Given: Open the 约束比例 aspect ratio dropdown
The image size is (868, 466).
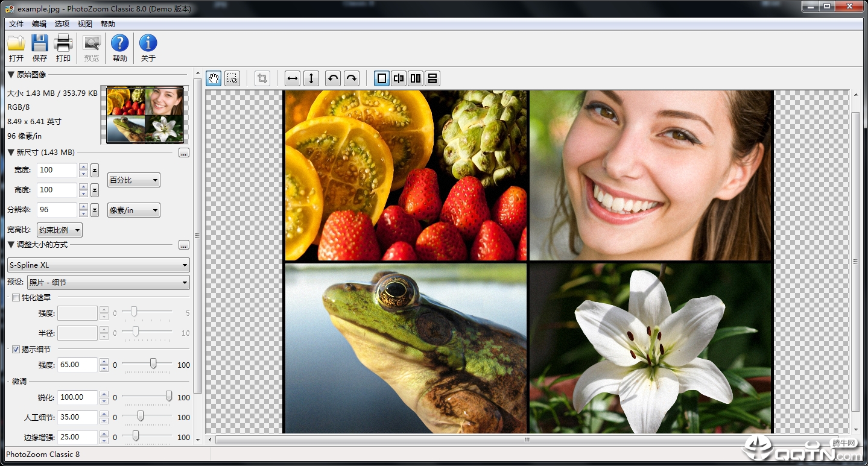Looking at the screenshot, I should 60,230.
